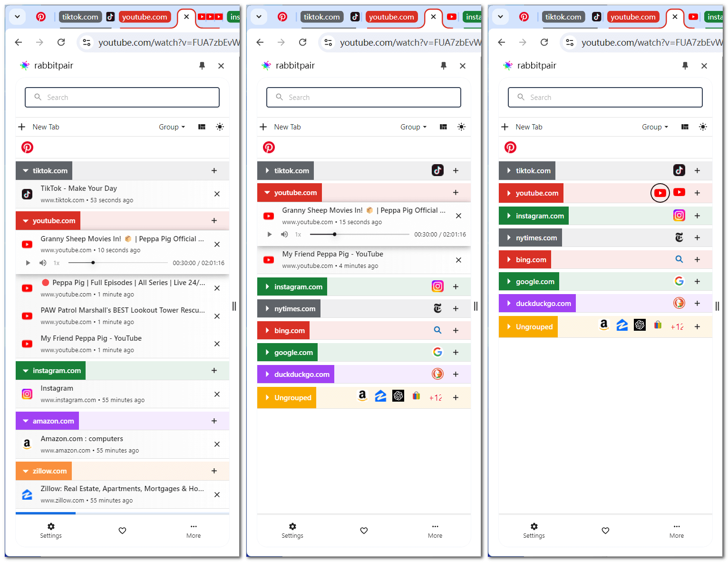
Task: Click the ChatGPT favicon in the right panel's Ungrouped row
Action: 640,325
